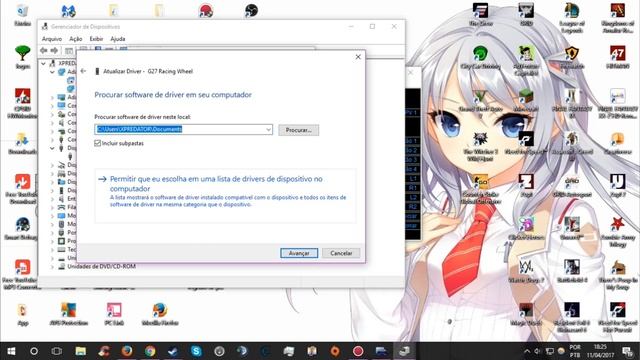Collapse the XPREDATOR root tree node
Image resolution: width=640 pixels, height=360 pixels.
[43, 63]
